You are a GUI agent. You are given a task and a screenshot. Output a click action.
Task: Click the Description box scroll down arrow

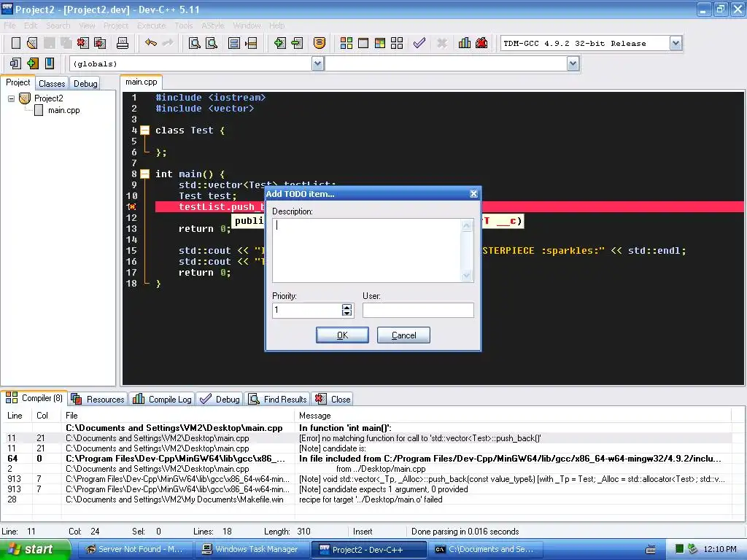click(466, 275)
